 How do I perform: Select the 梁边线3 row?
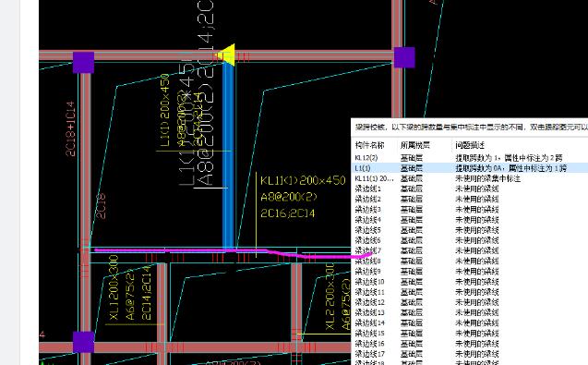tap(470, 209)
